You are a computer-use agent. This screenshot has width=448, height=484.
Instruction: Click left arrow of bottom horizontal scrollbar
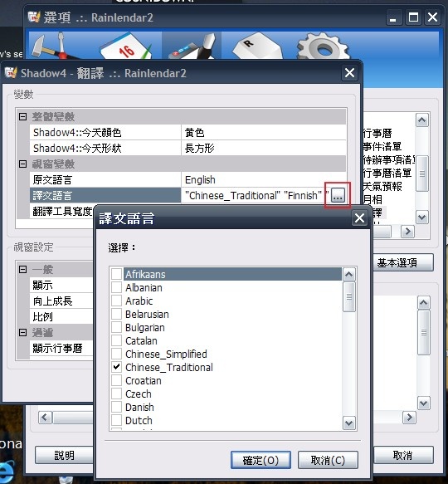[x=45, y=418]
